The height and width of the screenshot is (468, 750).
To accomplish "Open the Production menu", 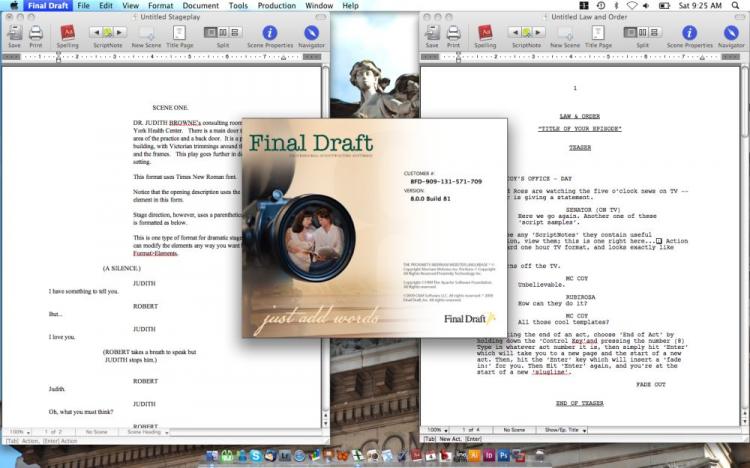I will [x=276, y=6].
